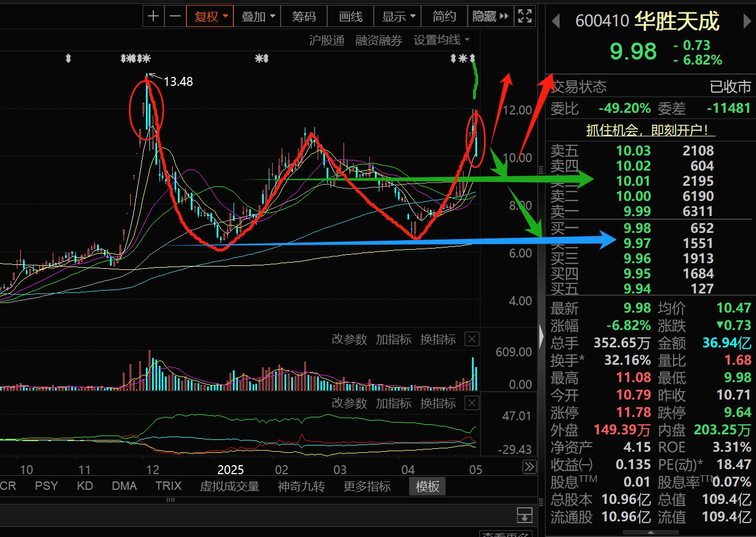
Task: Click the 2025 timeline label
Action: [231, 470]
